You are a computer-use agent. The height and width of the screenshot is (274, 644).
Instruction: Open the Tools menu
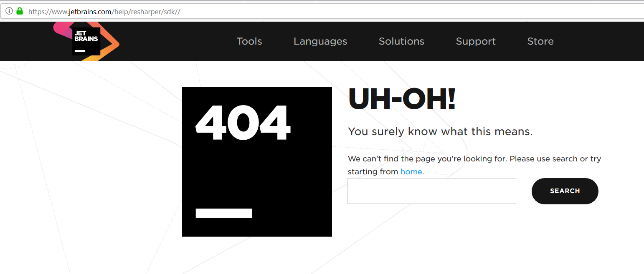pyautogui.click(x=249, y=41)
